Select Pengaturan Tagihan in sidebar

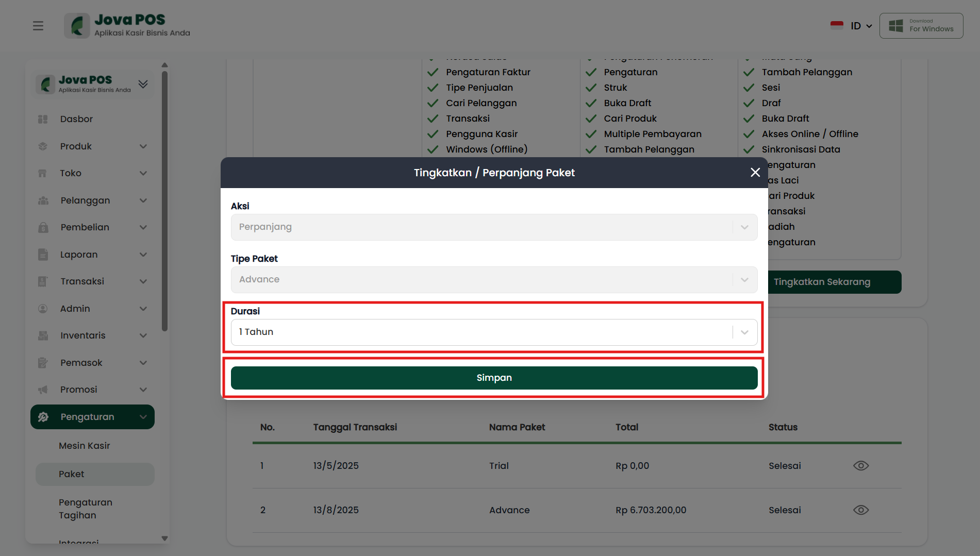(86, 509)
